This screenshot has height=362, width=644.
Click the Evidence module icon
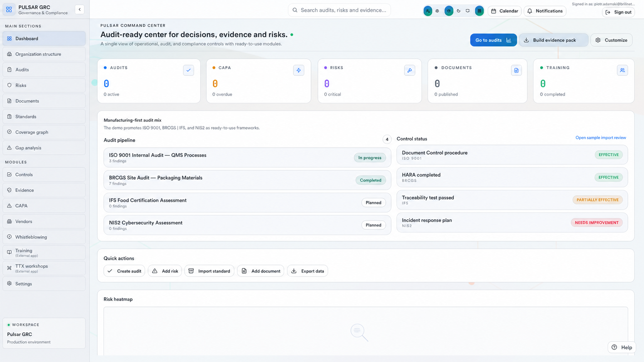click(x=9, y=190)
